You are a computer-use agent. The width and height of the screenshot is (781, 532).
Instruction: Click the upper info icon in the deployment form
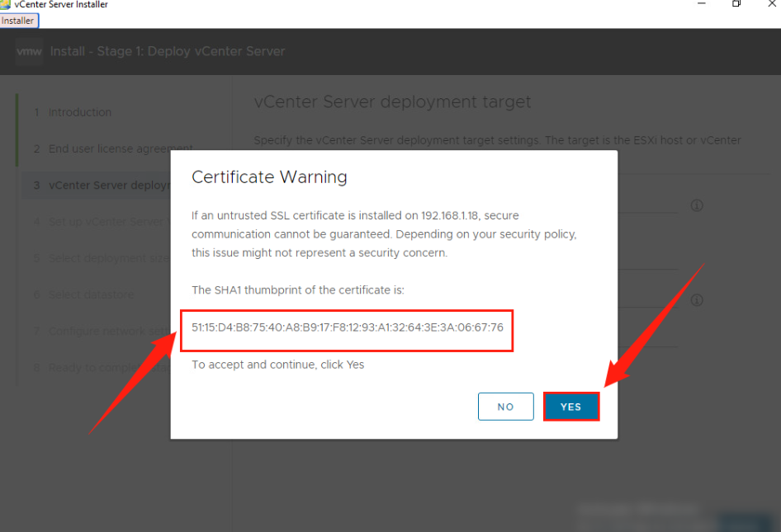coord(696,205)
